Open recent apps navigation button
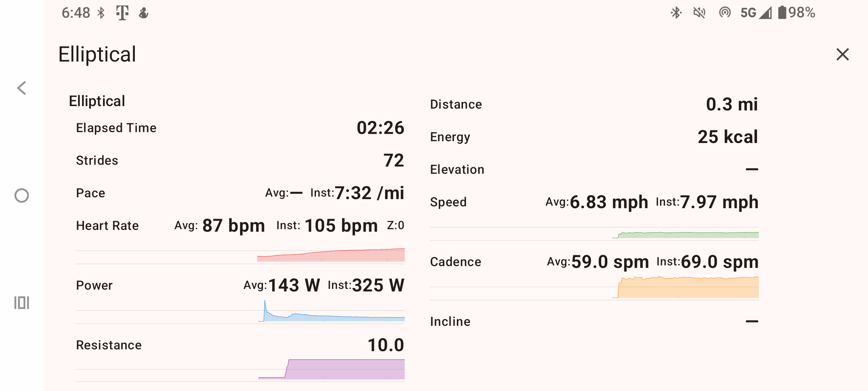The image size is (868, 391). (x=22, y=303)
